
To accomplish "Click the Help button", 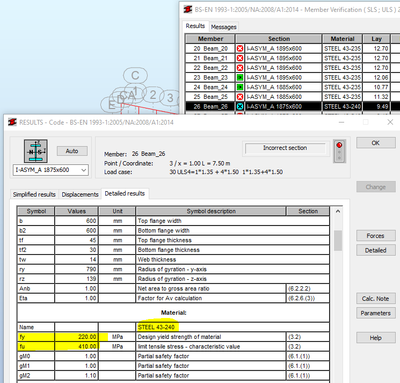I will (376, 338).
